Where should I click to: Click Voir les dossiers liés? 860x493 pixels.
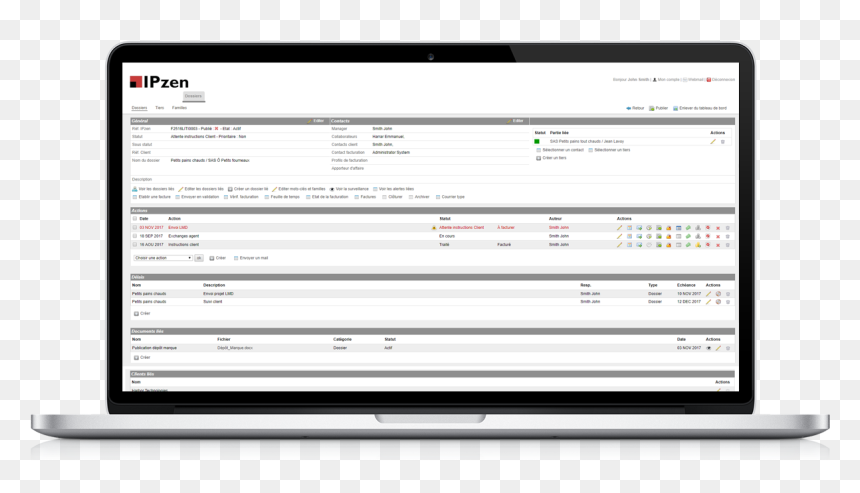pos(153,189)
